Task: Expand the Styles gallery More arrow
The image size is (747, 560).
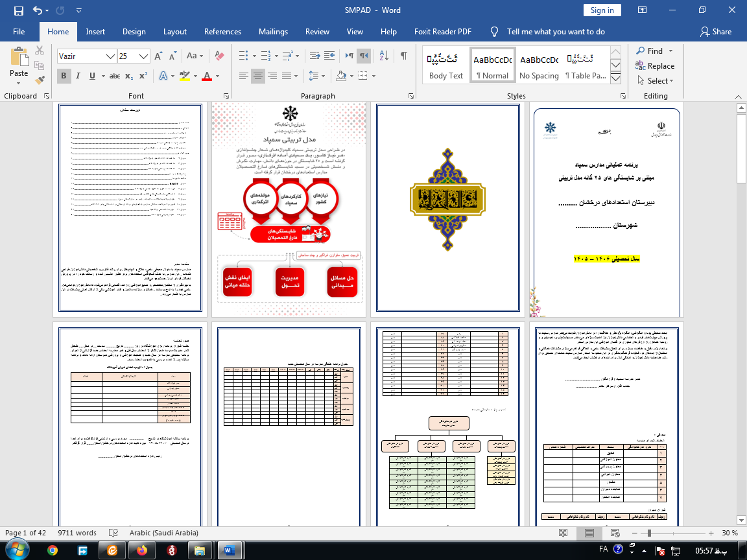Action: coord(615,78)
